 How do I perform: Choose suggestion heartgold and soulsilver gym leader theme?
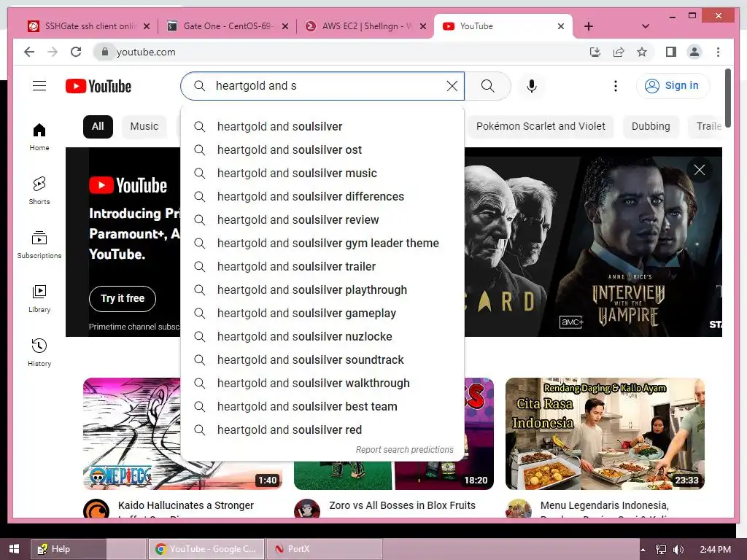[x=322, y=244]
